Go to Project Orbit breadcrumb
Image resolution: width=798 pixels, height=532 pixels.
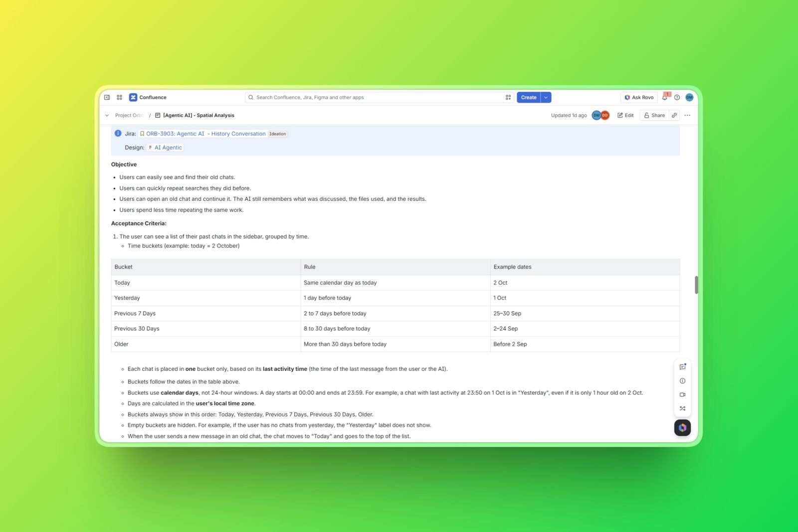[130, 115]
